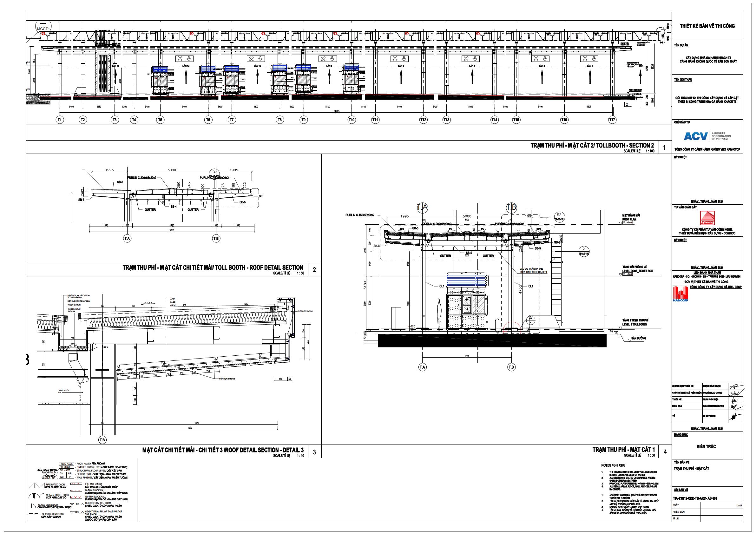
Task: Click the large T.A column bubble above section 1
Action: click(423, 208)
